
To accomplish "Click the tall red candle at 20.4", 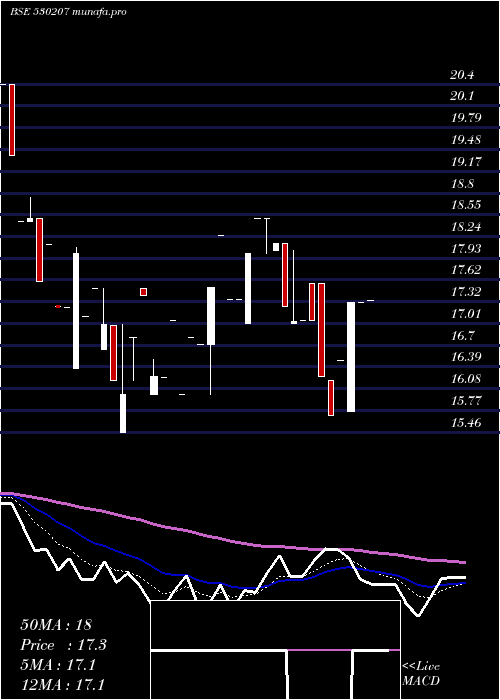I will click(12, 120).
